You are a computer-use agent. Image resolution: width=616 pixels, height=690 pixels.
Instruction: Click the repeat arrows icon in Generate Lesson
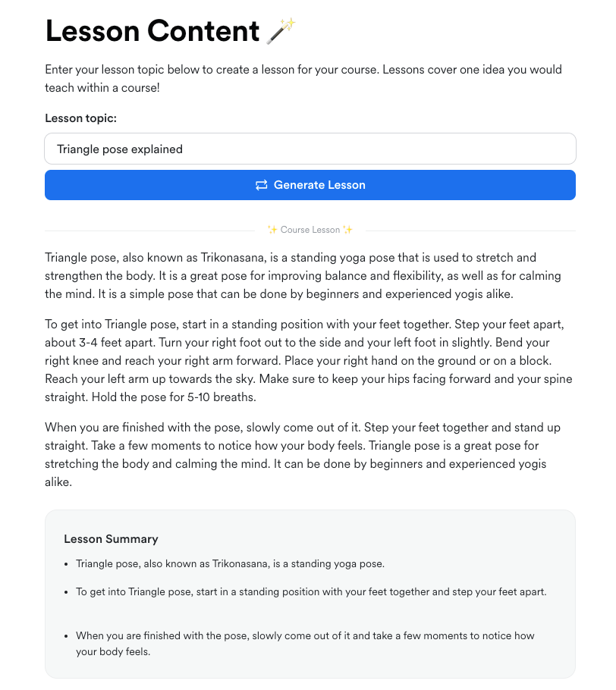click(262, 185)
